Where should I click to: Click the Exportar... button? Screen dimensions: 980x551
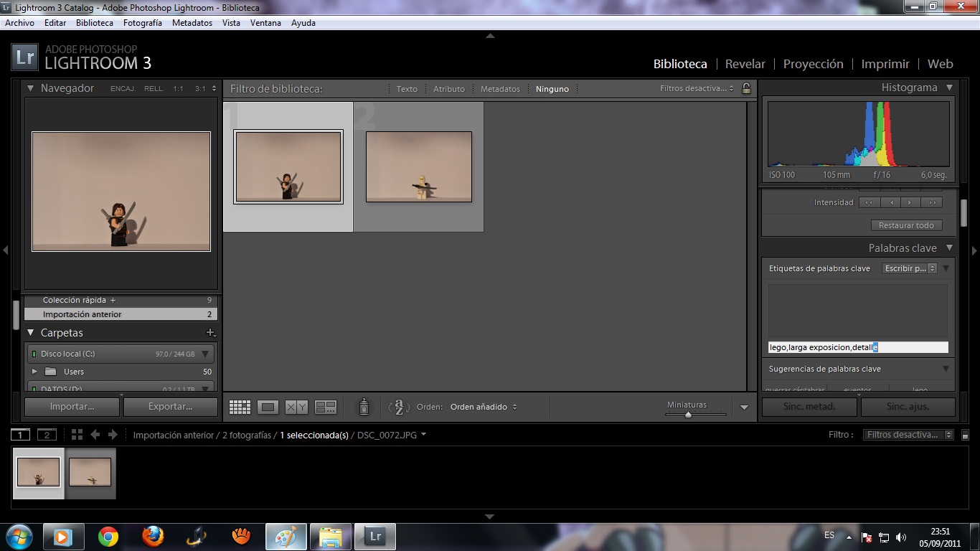click(x=170, y=407)
